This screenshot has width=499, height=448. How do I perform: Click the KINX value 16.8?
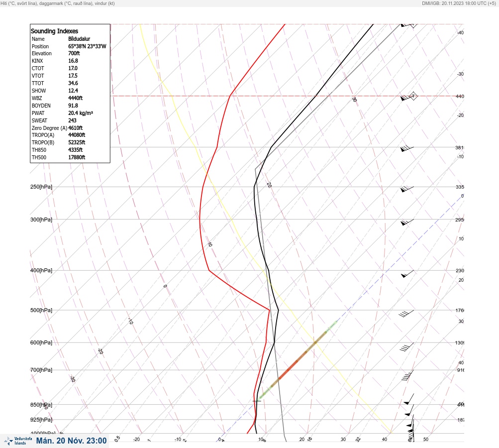(x=73, y=61)
